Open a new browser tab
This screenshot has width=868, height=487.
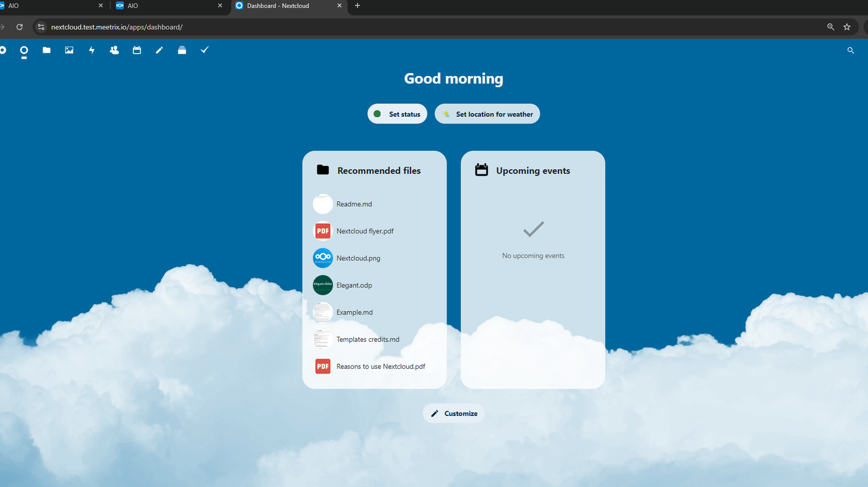[x=358, y=5]
